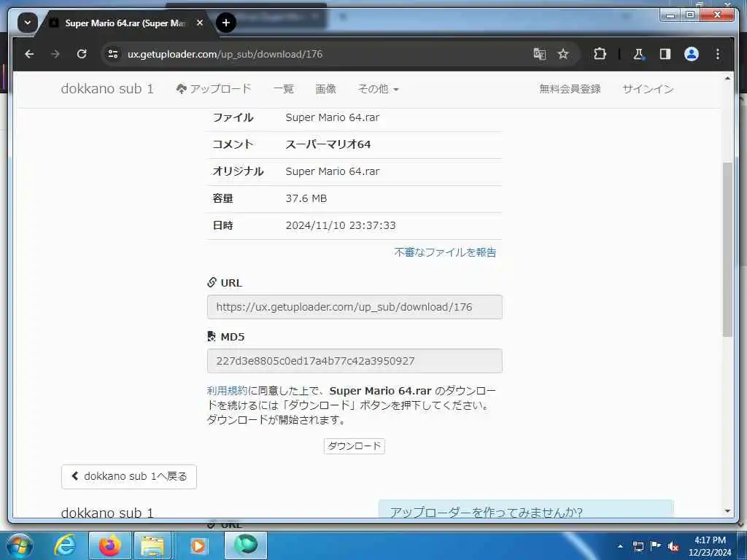Select the Super Mario 64.rar browser tab
Viewport: 747px width, 560px height.
click(x=125, y=23)
